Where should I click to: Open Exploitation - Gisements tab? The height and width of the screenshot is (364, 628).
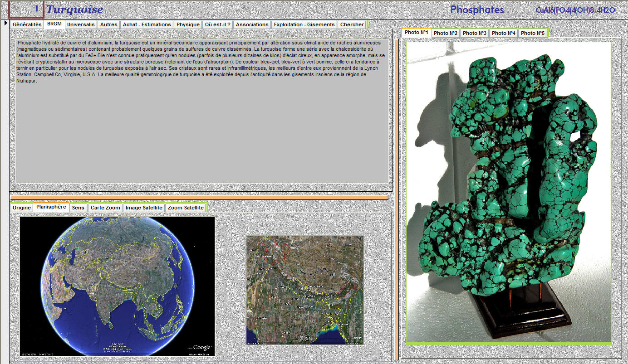click(304, 24)
